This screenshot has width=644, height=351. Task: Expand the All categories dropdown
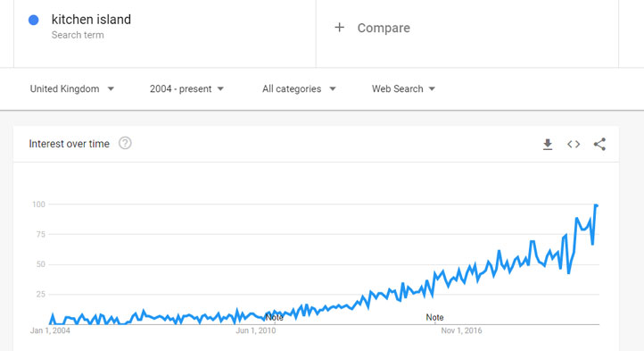tap(299, 89)
